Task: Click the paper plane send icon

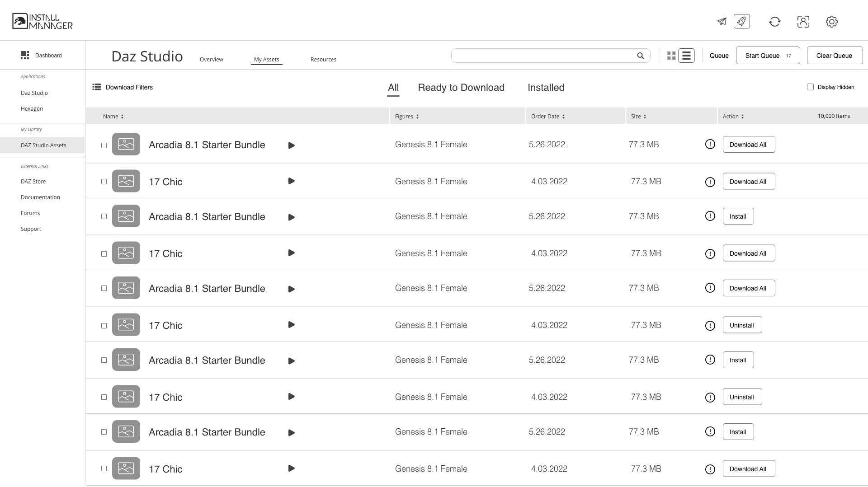Action: tap(722, 21)
